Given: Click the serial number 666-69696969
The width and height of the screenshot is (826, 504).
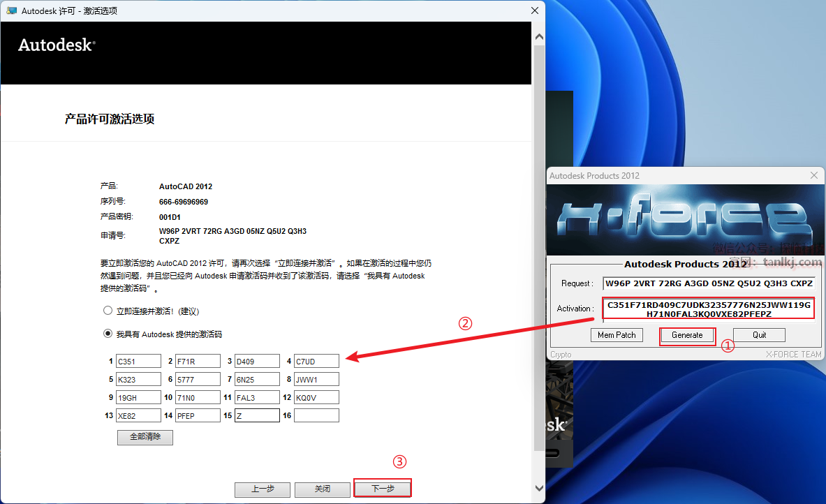Looking at the screenshot, I should click(184, 202).
